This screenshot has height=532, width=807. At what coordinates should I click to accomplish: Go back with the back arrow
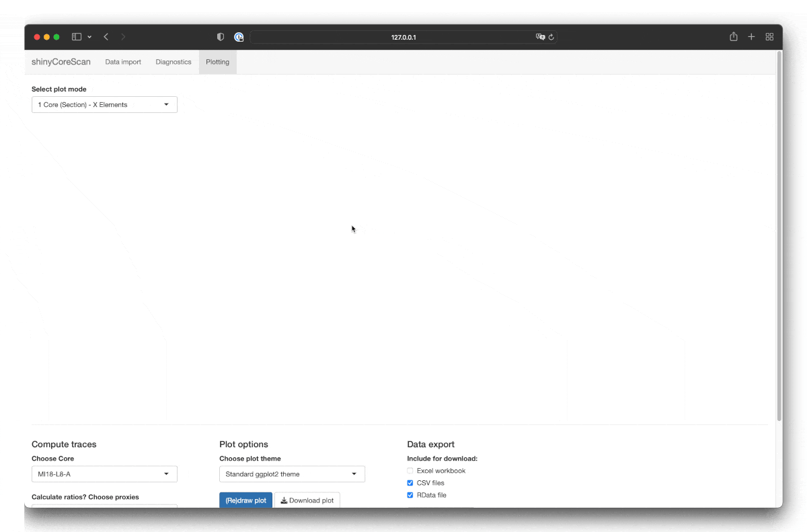106,37
